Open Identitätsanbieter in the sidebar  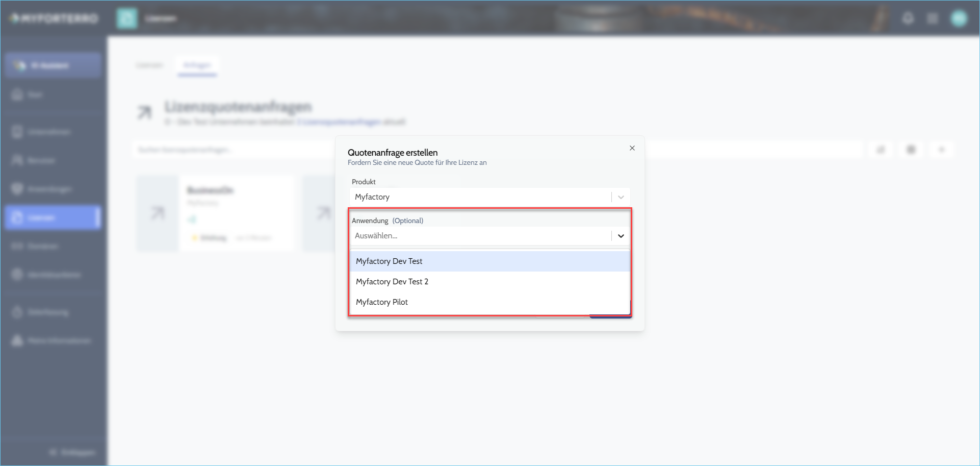(53, 275)
